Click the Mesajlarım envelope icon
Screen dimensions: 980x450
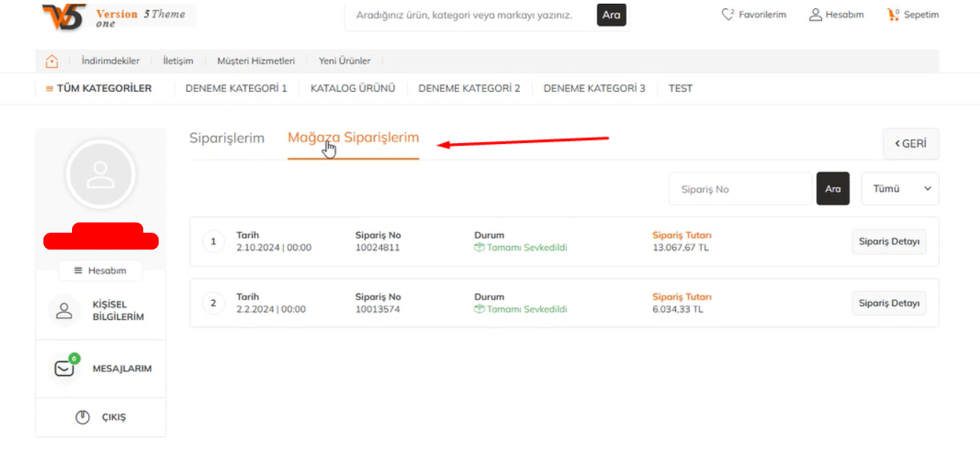65,369
